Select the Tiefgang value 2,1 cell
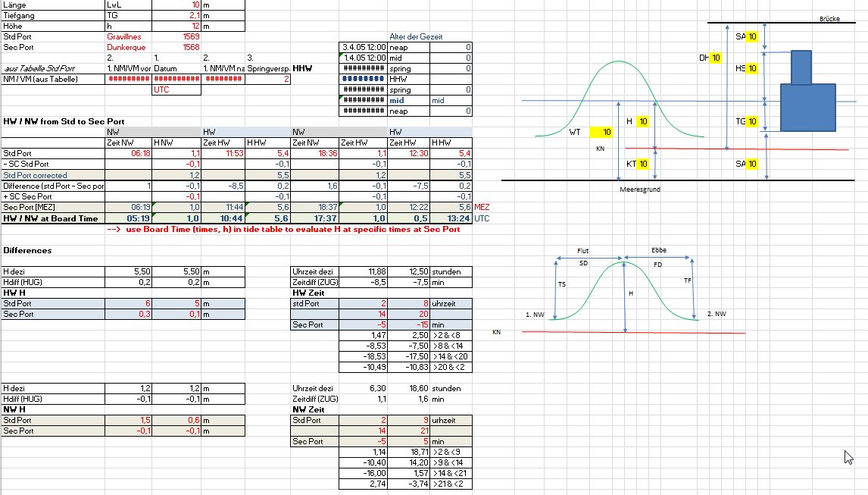This screenshot has height=495, width=868. point(176,15)
